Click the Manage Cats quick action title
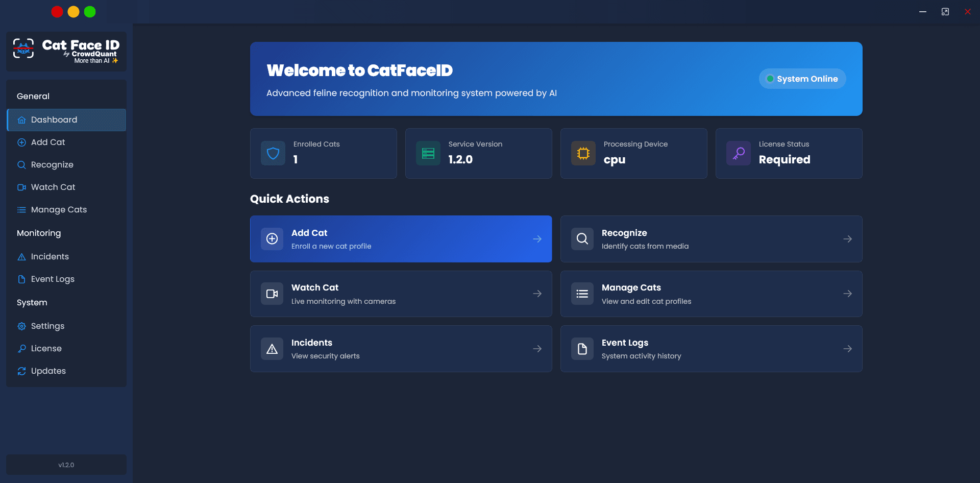Image resolution: width=980 pixels, height=483 pixels. [x=631, y=288]
